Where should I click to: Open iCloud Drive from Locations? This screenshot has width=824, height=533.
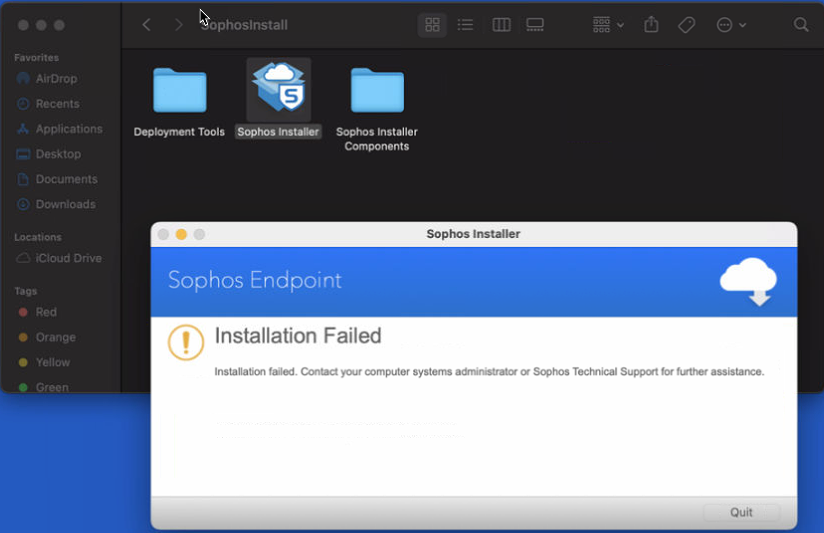click(x=69, y=258)
